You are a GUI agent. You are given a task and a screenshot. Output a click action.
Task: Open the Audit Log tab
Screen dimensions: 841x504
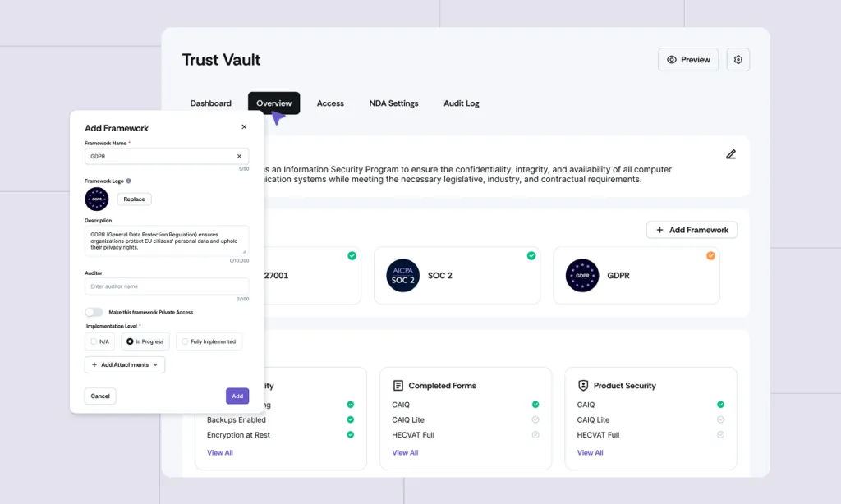tap(461, 103)
